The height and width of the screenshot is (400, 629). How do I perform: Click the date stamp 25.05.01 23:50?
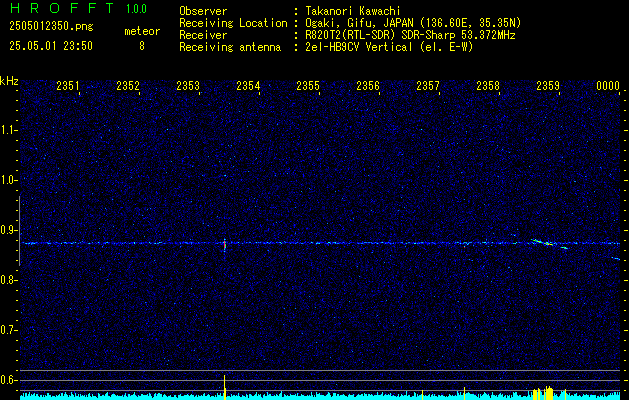[51, 46]
